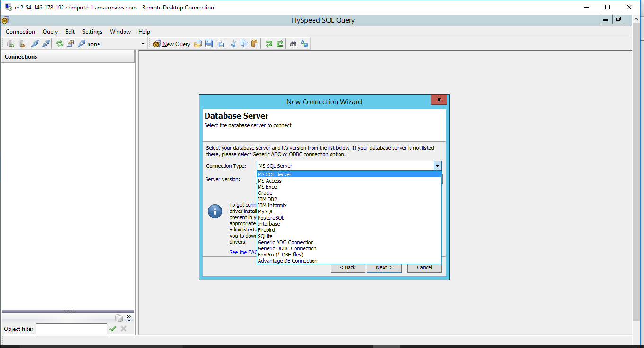This screenshot has width=644, height=348.
Task: Click the blue floppy disk save icon
Action: point(209,44)
